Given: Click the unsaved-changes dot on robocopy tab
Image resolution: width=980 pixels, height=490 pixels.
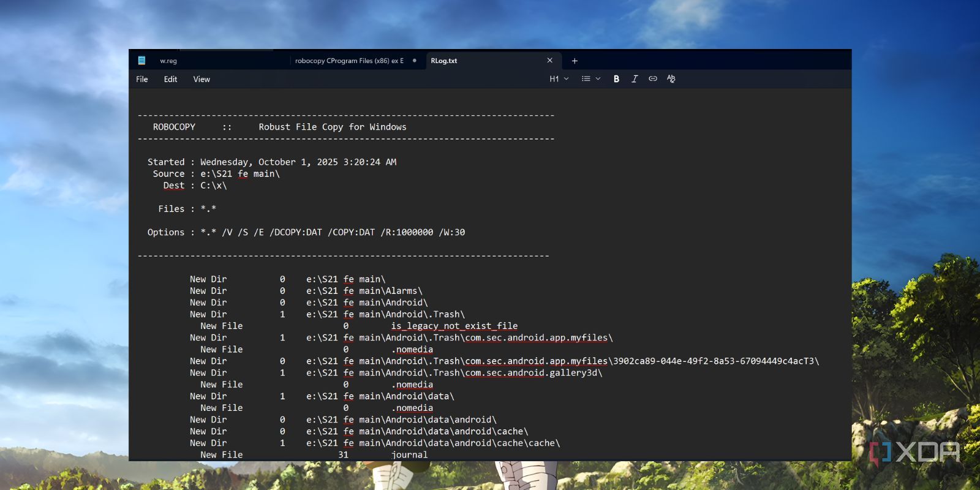Looking at the screenshot, I should coord(415,61).
